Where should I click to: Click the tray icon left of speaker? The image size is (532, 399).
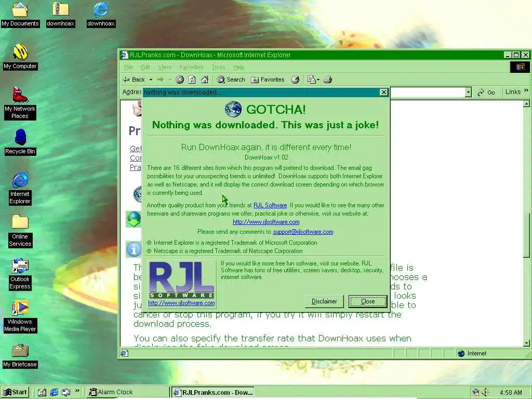pyautogui.click(x=476, y=392)
